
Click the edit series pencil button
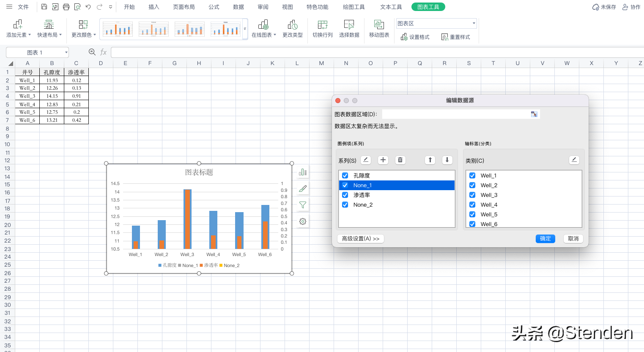(x=366, y=160)
